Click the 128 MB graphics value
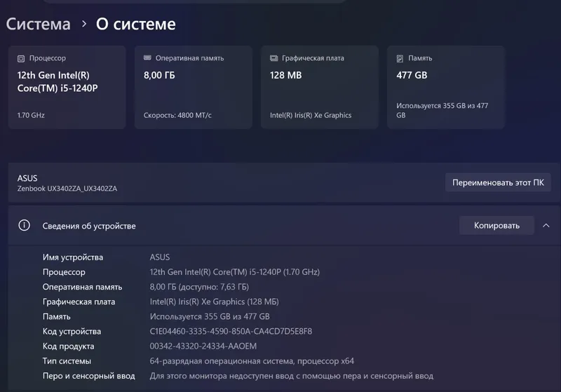Image resolution: width=561 pixels, height=392 pixels. 285,75
